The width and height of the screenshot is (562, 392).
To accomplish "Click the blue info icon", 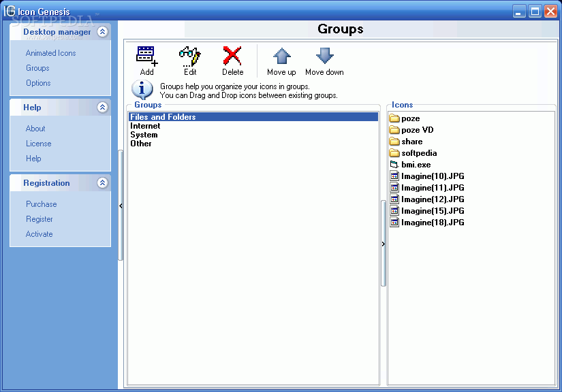I will coord(142,90).
